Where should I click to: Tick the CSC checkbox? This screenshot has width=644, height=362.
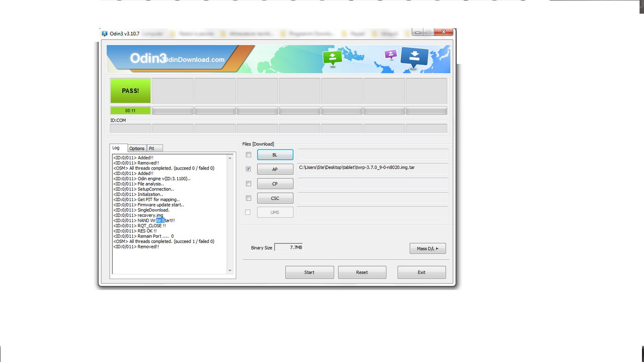coord(249,198)
